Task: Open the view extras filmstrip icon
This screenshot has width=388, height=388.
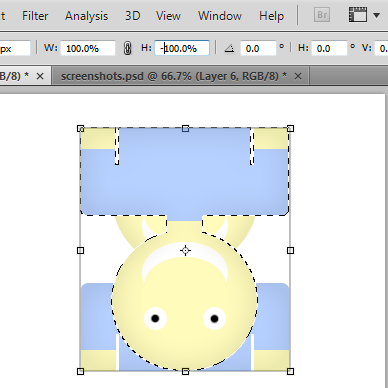Action: 358,15
